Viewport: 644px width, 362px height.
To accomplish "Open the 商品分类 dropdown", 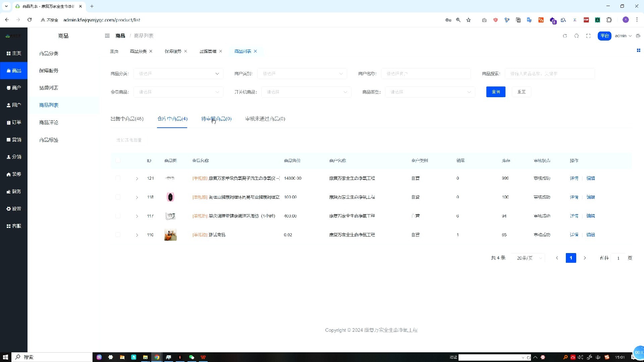I will point(178,73).
